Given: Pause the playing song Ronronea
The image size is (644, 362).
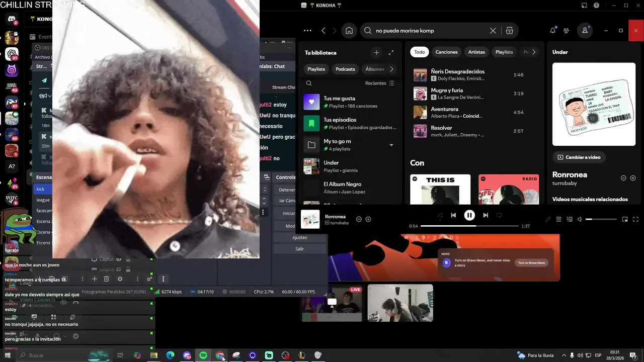Looking at the screenshot, I should [469, 215].
